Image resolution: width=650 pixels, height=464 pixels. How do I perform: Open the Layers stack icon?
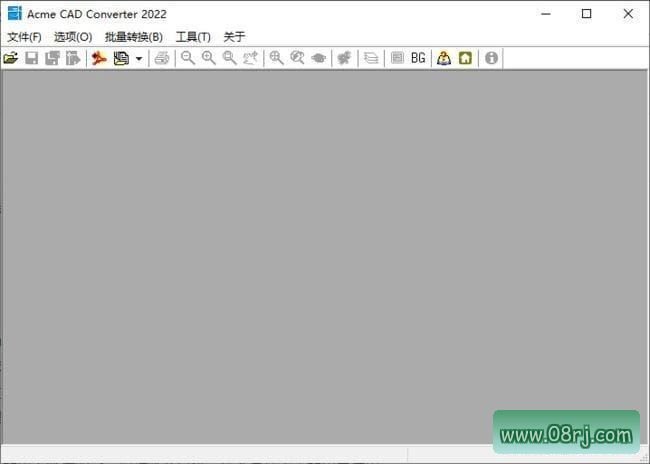click(x=371, y=58)
